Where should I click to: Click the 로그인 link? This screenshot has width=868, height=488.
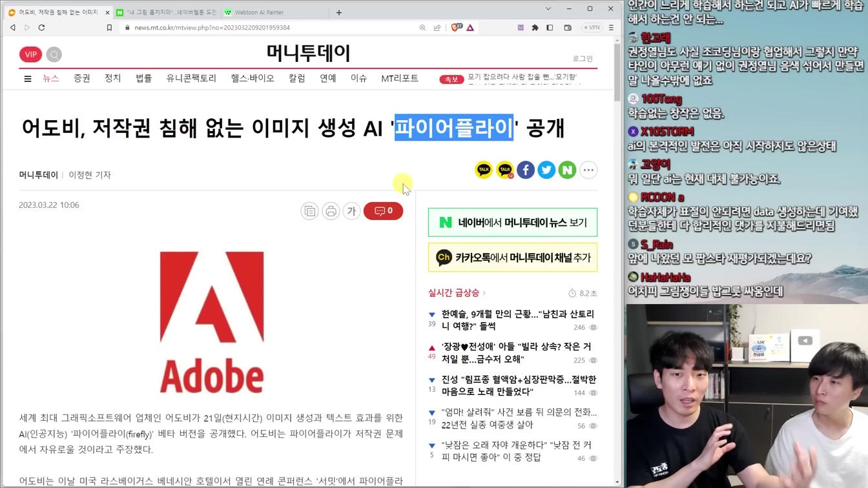[x=583, y=59]
